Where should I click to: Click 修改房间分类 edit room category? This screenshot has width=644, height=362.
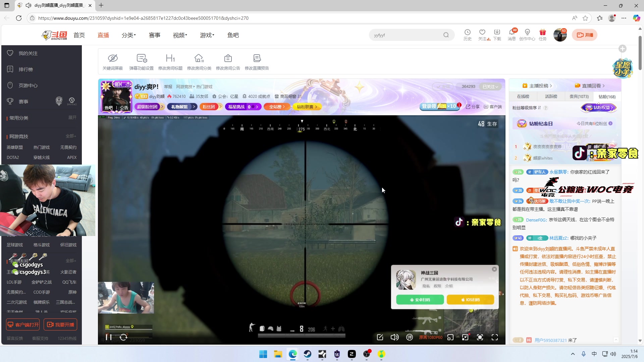[x=199, y=62]
